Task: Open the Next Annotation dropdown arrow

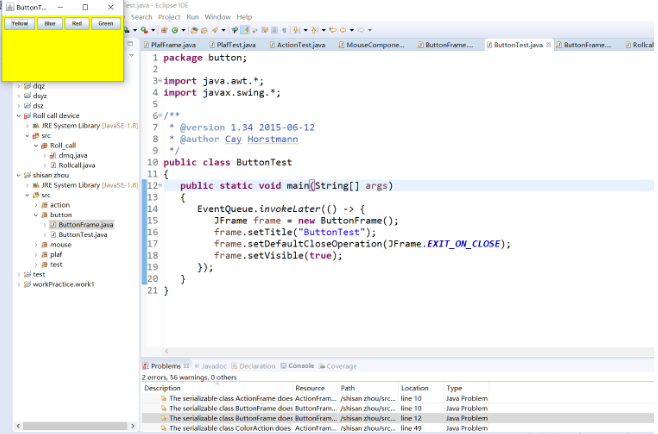Action: point(306,30)
